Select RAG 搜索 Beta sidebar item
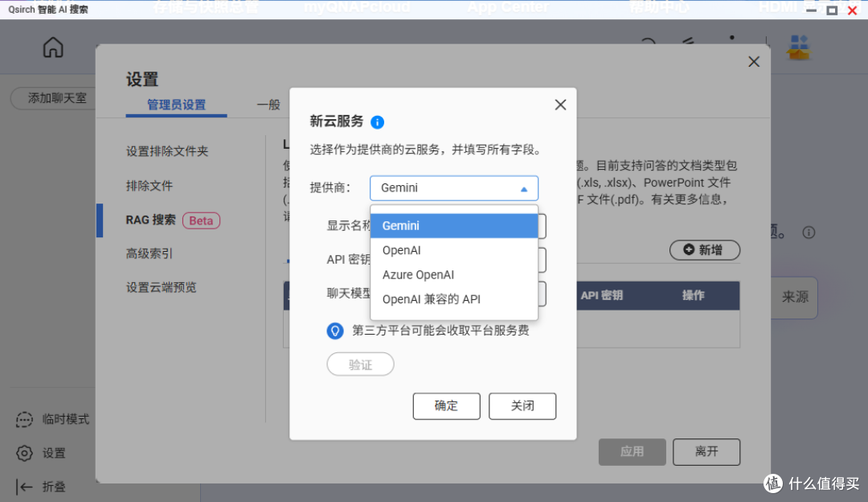 (173, 220)
